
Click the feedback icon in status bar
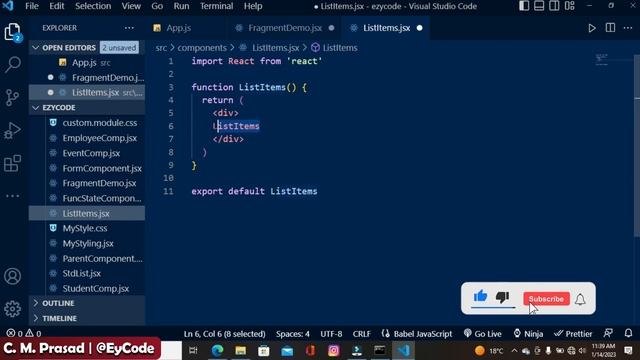pyautogui.click(x=608, y=333)
